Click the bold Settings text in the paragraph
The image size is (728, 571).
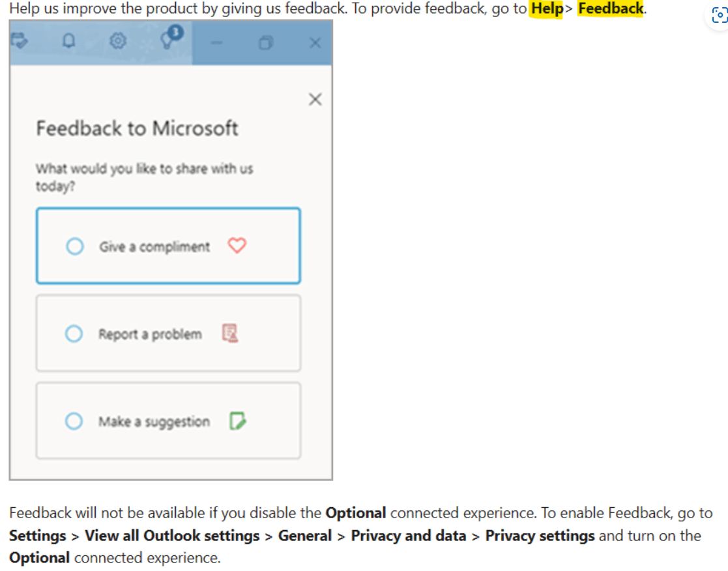click(x=37, y=535)
